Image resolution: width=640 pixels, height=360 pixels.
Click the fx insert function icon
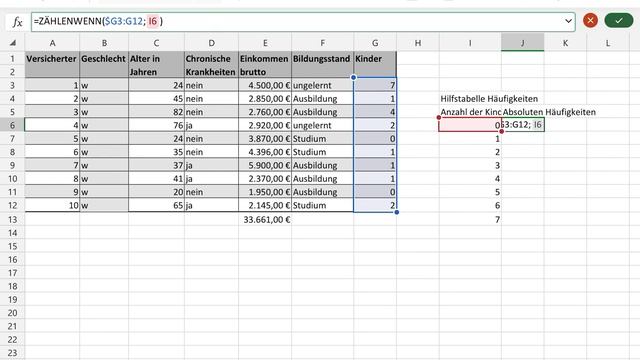coord(17,21)
